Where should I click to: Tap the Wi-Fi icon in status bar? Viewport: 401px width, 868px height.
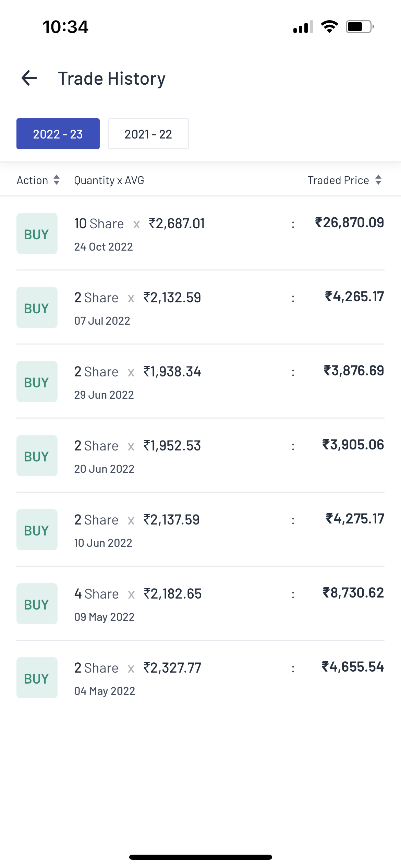[329, 27]
